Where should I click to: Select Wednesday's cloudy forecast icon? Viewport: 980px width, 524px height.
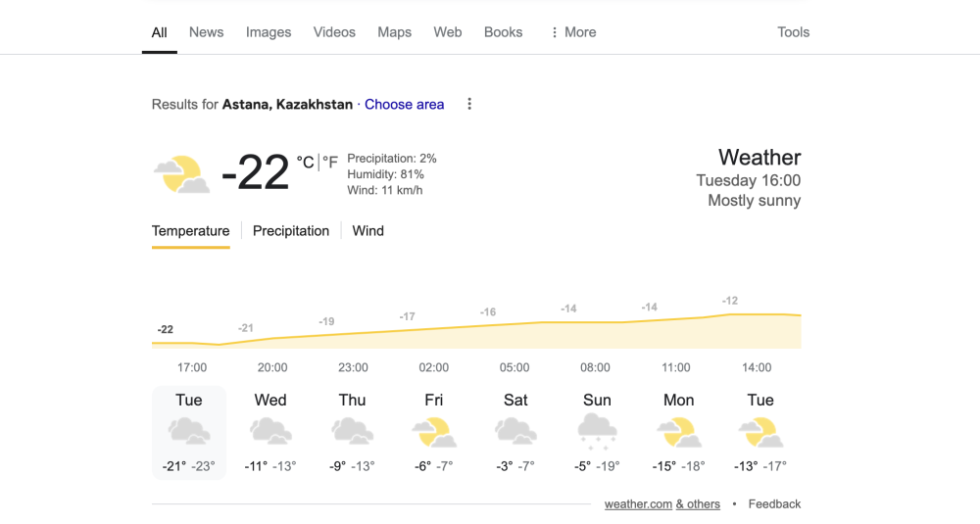point(270,432)
